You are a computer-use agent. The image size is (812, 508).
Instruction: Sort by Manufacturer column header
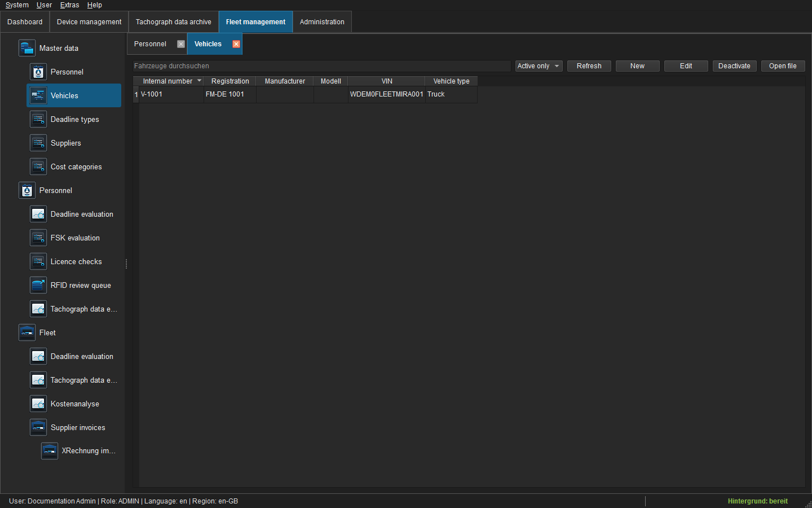tap(285, 81)
